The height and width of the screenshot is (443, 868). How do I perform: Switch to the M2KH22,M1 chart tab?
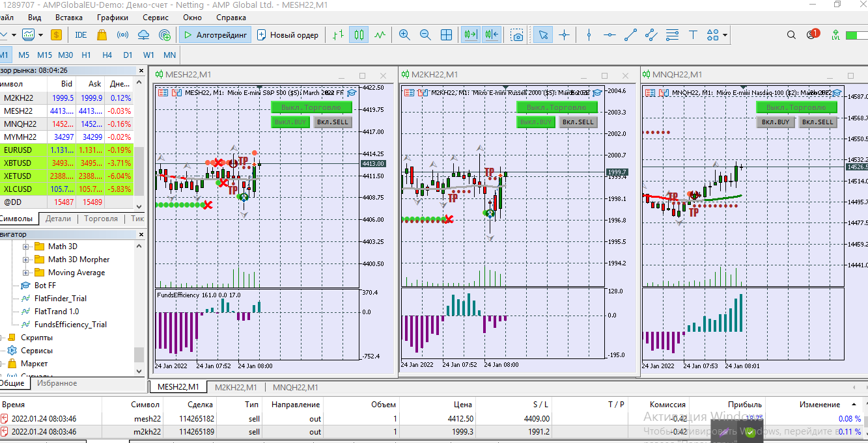pos(236,388)
